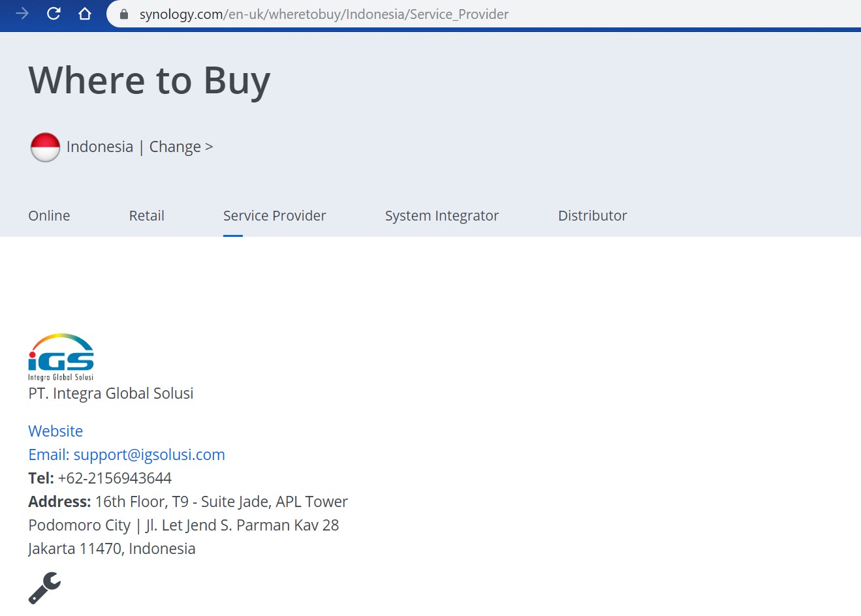Click the iGS Integra Global Solusi logo

[x=60, y=356]
